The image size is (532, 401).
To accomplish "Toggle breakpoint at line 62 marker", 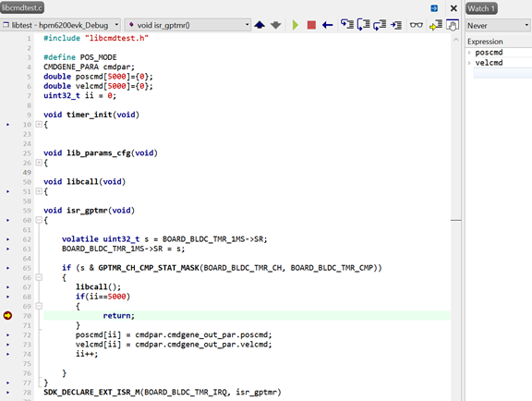I will click(x=7, y=239).
